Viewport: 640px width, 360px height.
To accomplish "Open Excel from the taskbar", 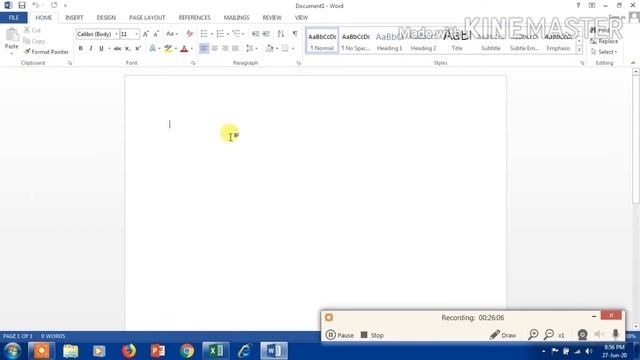I will (x=216, y=351).
